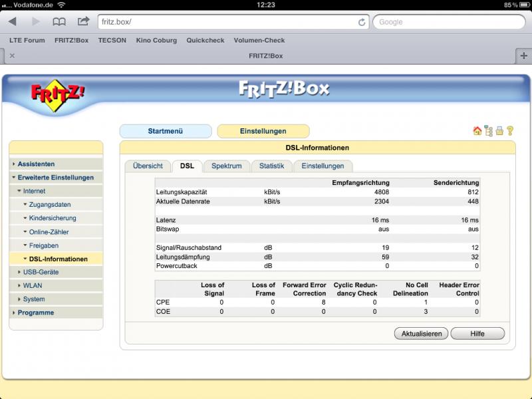Click the 2304 data rate value
Viewport: 532px width, 399px height.
click(382, 201)
